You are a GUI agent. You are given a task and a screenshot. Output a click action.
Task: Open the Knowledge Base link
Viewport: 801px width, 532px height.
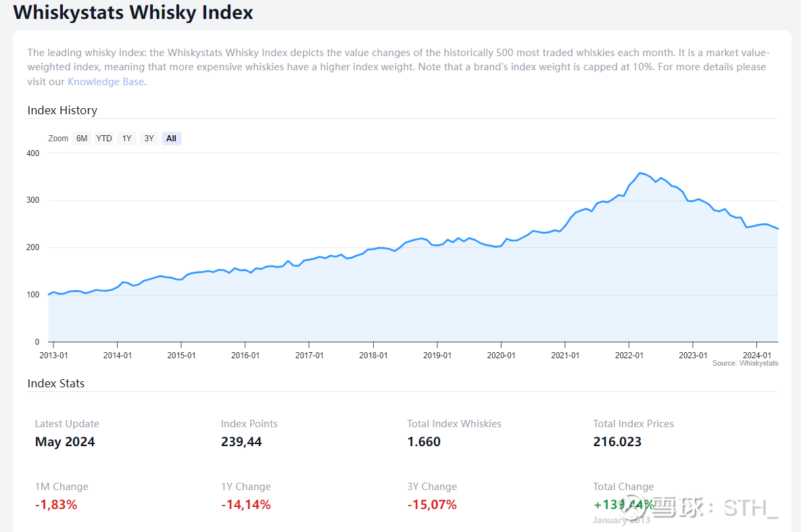point(105,82)
